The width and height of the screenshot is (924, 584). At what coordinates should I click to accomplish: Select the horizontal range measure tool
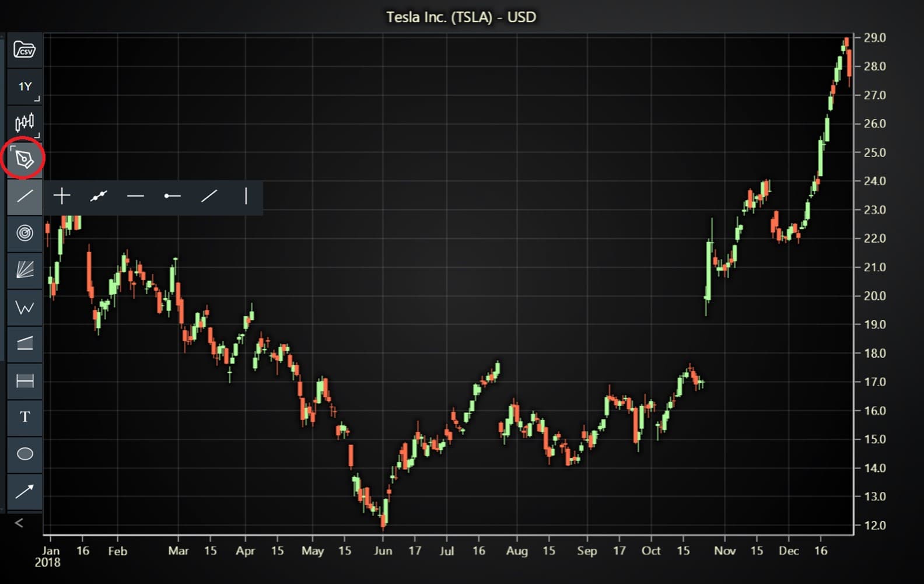click(x=24, y=380)
